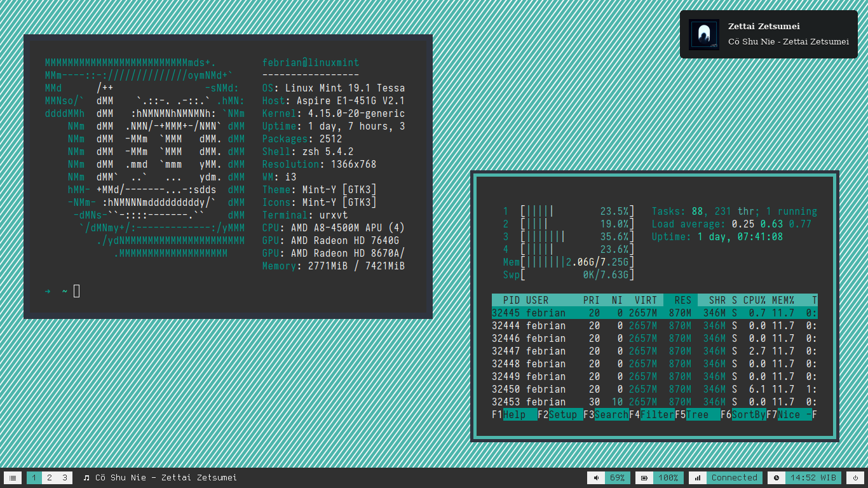The image size is (868, 488).
Task: Click the network signal icon
Action: tap(698, 478)
